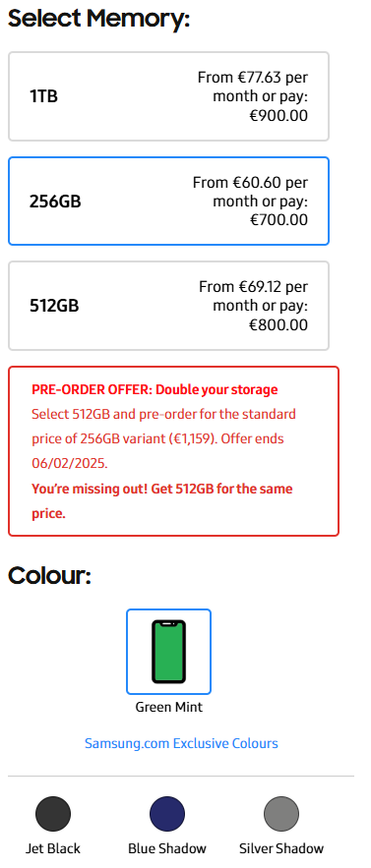Open Samsung.com Exclusive Colours link
This screenshot has height=868, width=371.
pyautogui.click(x=181, y=743)
